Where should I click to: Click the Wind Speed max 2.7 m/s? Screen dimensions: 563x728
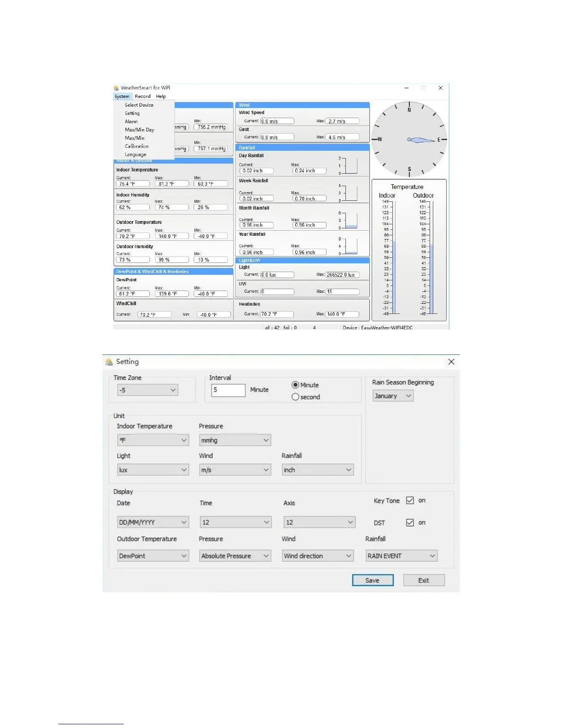coord(343,121)
